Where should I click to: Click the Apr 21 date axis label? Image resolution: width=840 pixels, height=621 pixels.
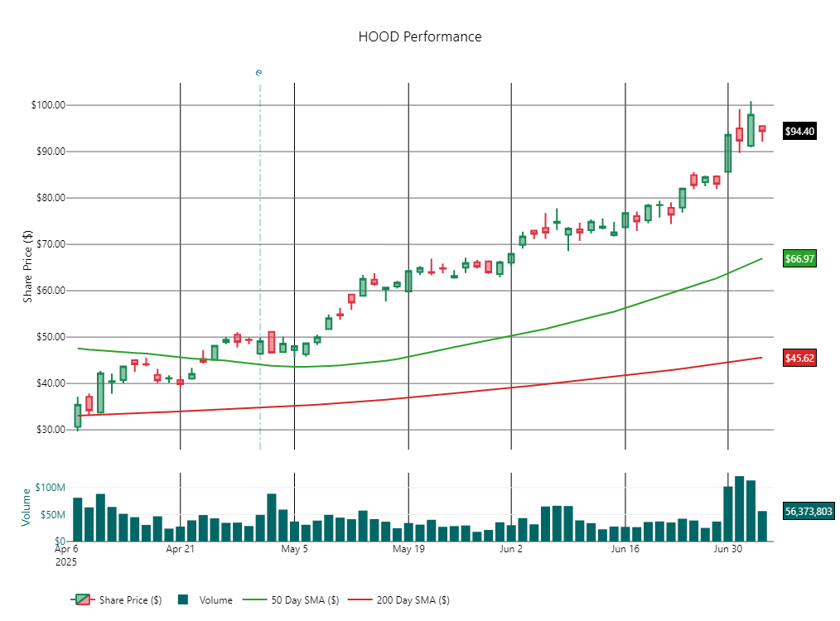coord(180,549)
